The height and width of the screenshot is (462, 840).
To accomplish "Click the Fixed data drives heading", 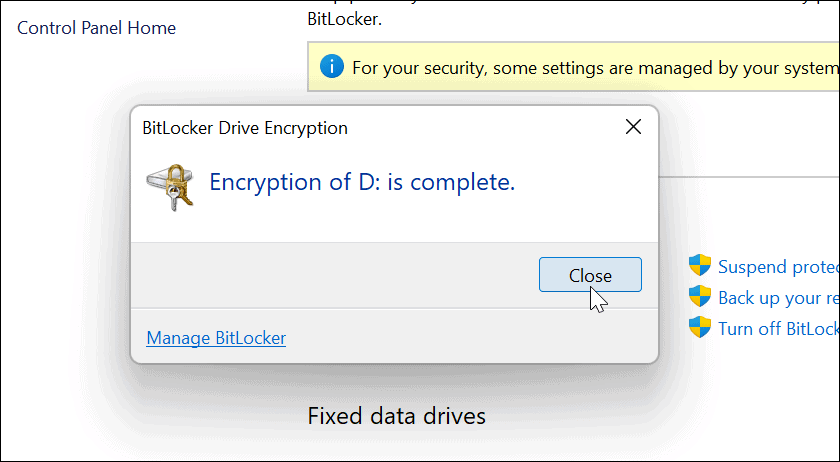I will (x=396, y=416).
